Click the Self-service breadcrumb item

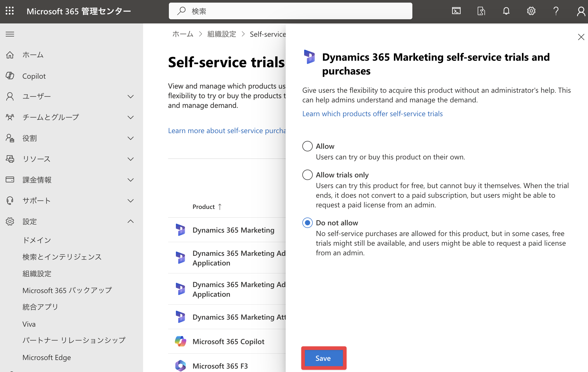click(268, 34)
